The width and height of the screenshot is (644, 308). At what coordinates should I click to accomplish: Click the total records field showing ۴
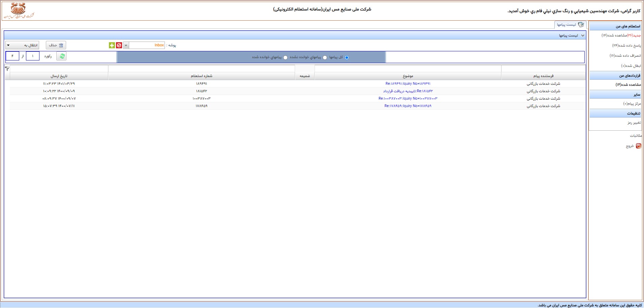(x=12, y=56)
